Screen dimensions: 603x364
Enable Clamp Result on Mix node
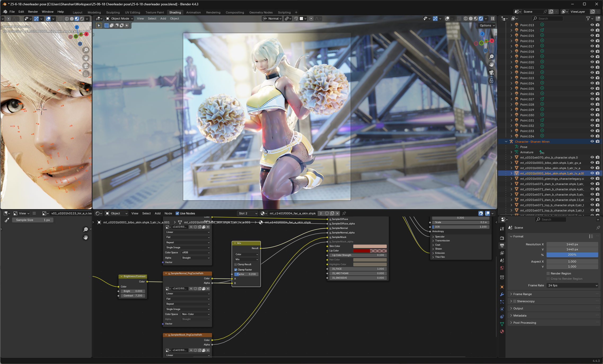click(235, 264)
